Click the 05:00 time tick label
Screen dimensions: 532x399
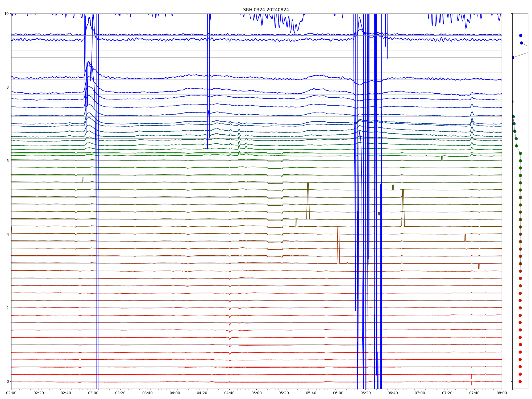point(256,393)
